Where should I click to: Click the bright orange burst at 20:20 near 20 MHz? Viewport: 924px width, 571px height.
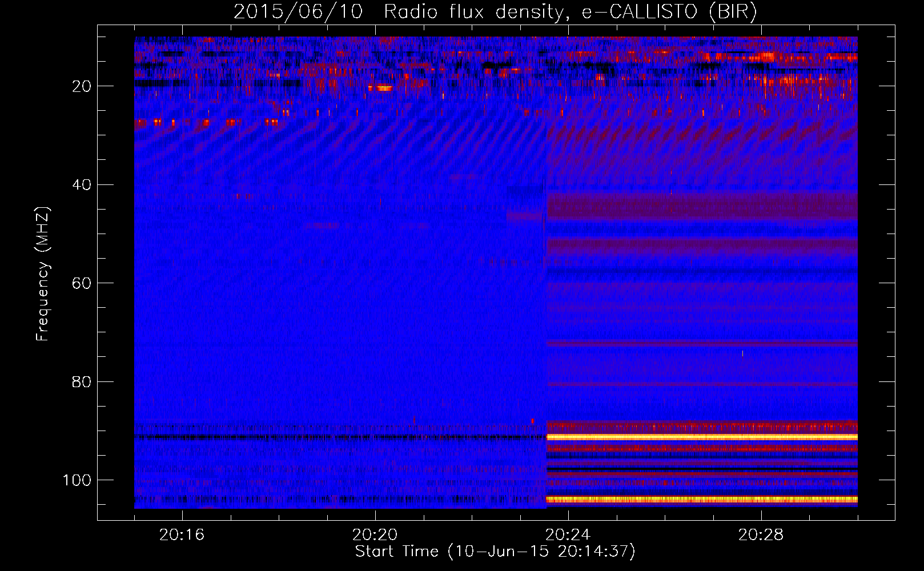coord(381,88)
